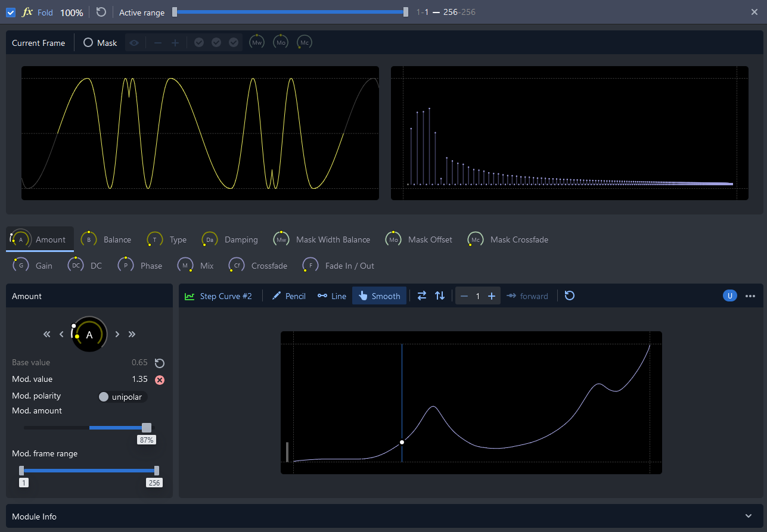Toggle the second mask checkmark circle
This screenshot has width=767, height=532.
point(216,42)
